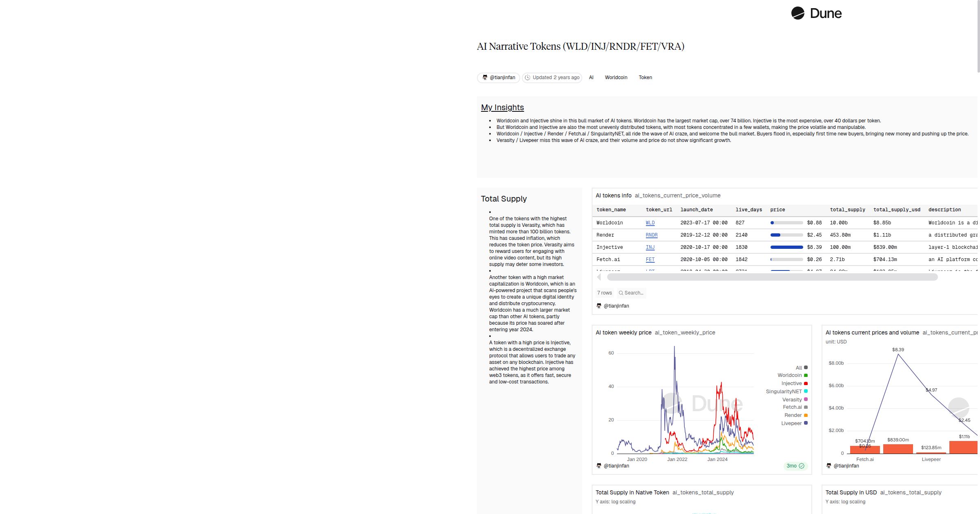980x514 pixels.
Task: Sort table by launch_date column header
Action: (696, 210)
